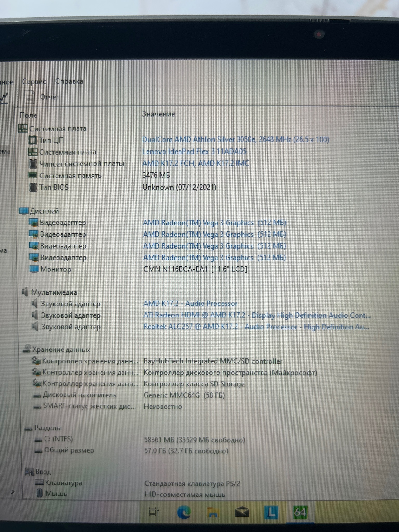Click the AIDA64 icon on the taskbar
Viewport: 399px width, 532px height.
[300, 512]
